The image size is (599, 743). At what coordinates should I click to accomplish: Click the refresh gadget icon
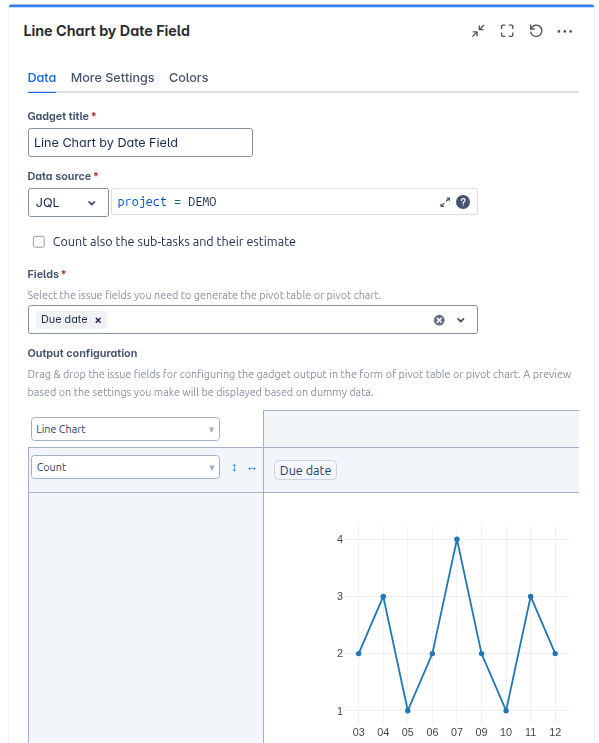[x=536, y=31]
